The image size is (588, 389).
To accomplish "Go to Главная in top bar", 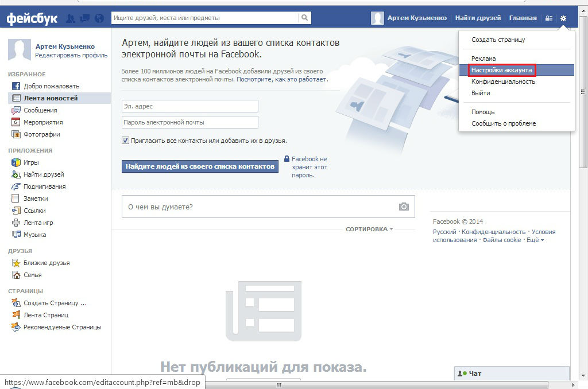I will tap(523, 18).
